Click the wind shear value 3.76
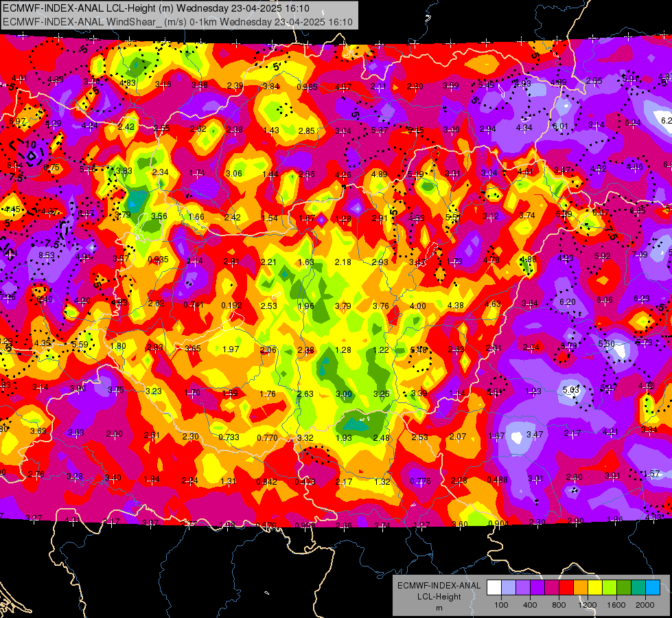The width and height of the screenshot is (672, 618). pyautogui.click(x=380, y=306)
